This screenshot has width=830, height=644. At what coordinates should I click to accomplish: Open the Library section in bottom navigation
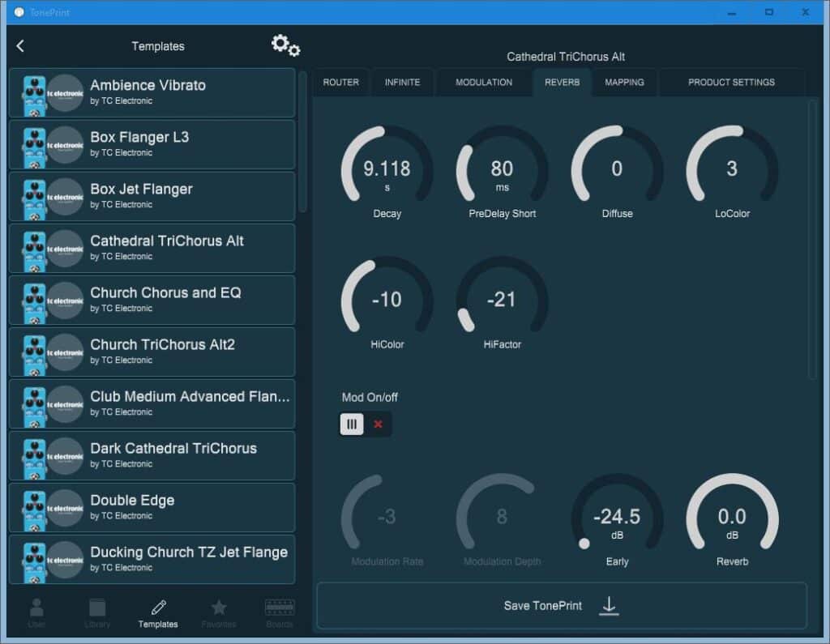tap(97, 612)
